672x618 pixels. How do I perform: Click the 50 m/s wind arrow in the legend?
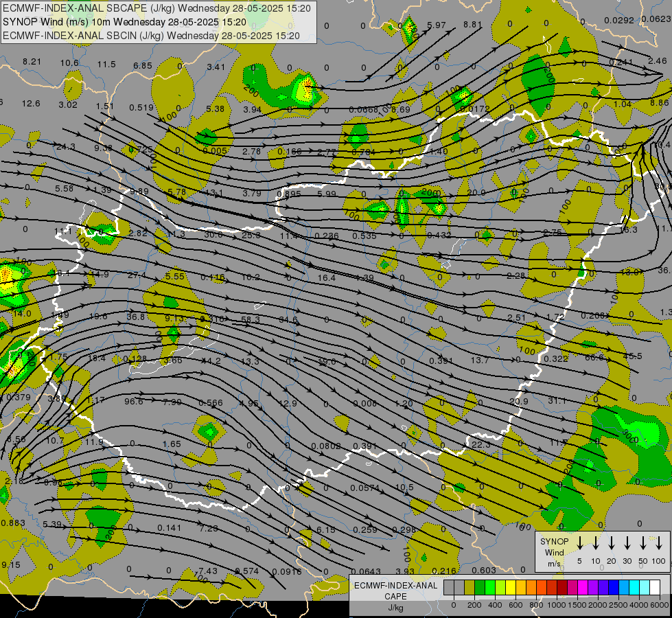pyautogui.click(x=643, y=543)
